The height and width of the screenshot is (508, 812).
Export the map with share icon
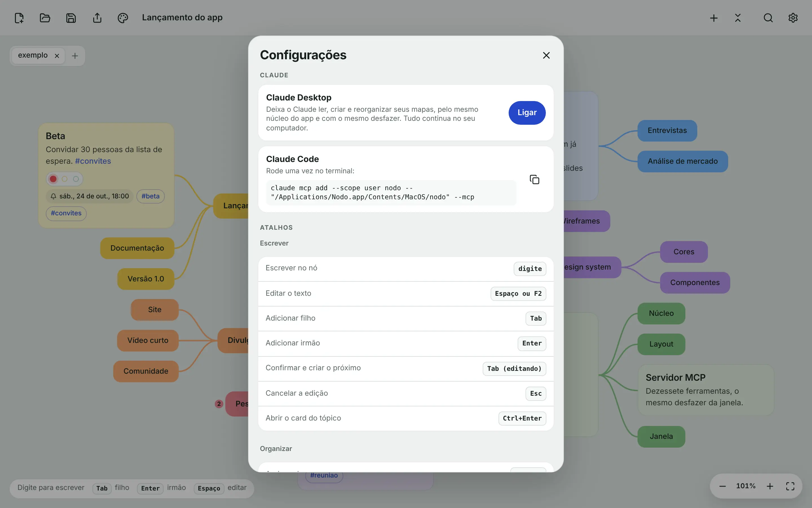[x=97, y=18]
